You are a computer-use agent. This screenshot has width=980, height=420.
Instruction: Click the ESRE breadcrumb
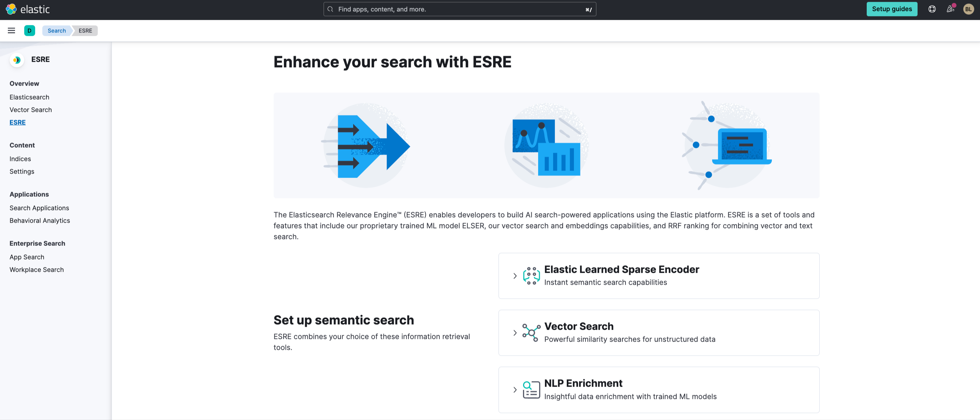pos(85,30)
